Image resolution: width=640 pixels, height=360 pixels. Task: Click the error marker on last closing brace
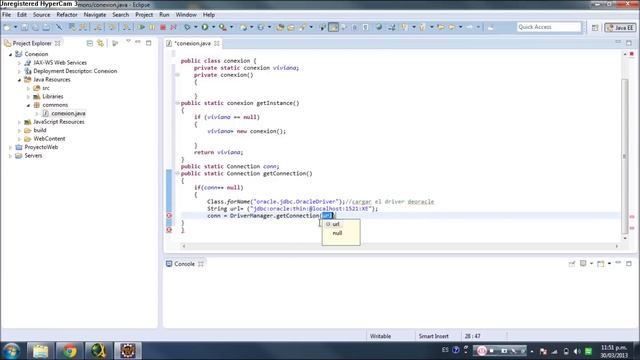pos(169,230)
